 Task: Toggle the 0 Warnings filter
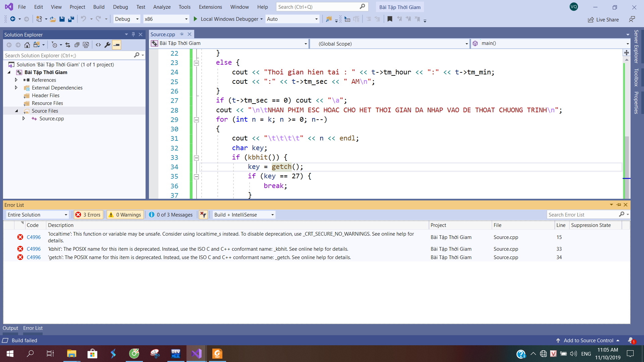click(x=125, y=215)
